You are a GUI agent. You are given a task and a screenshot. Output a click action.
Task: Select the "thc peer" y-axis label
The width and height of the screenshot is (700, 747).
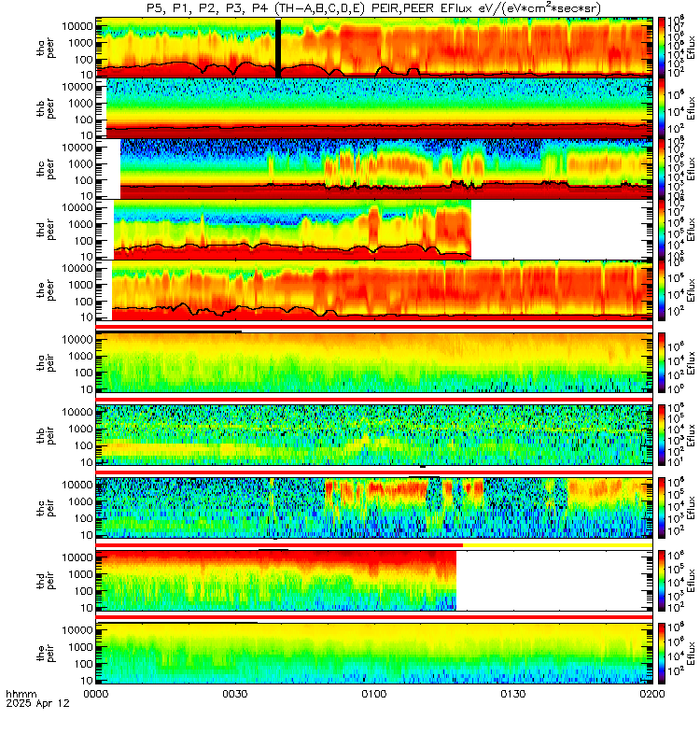click(46, 169)
